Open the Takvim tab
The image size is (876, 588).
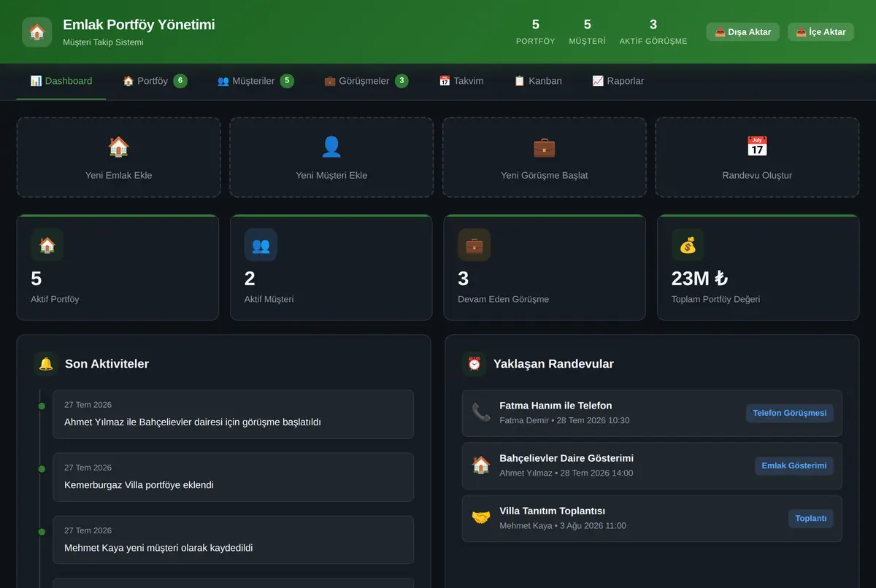click(x=461, y=81)
